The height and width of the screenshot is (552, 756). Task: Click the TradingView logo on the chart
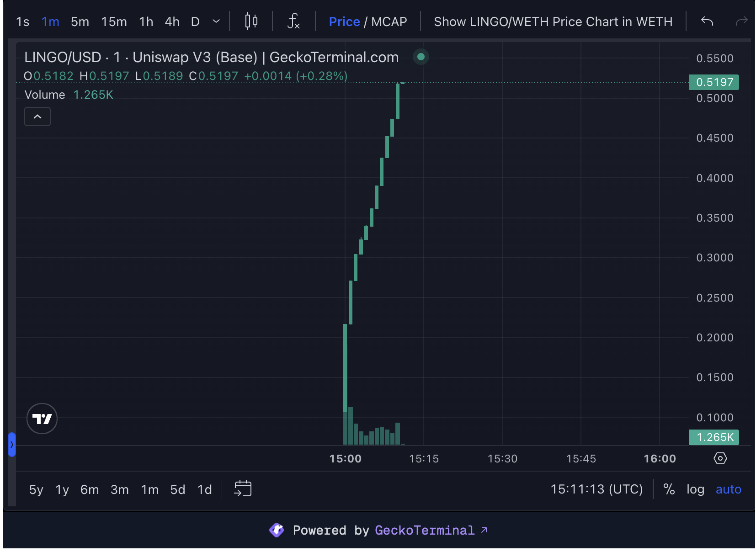pos(42,419)
